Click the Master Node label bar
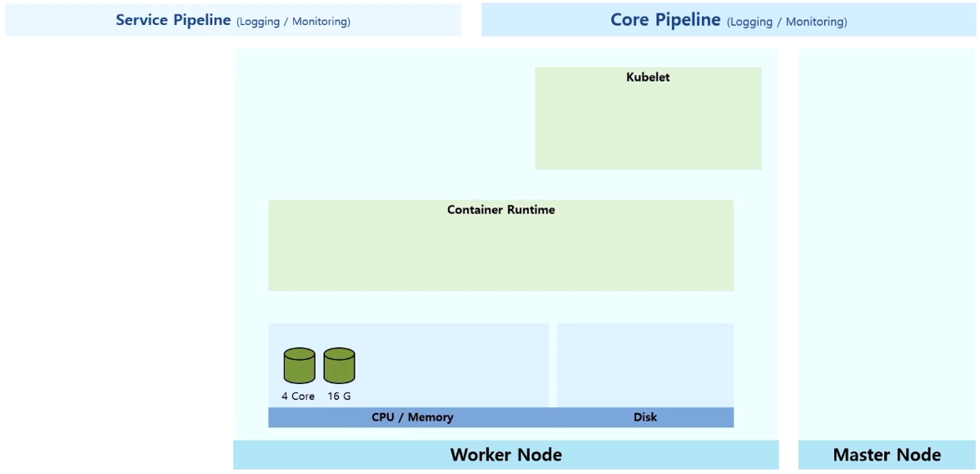The image size is (980, 474). point(887,455)
